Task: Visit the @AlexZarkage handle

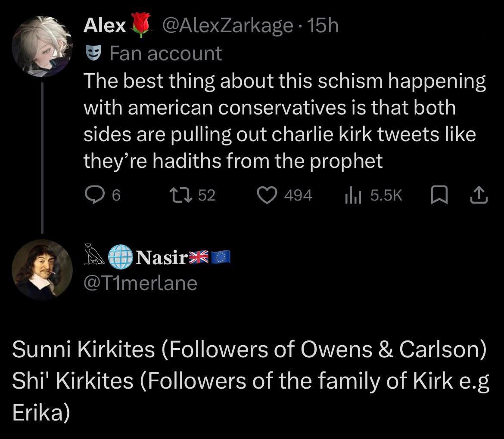Action: pyautogui.click(x=226, y=26)
